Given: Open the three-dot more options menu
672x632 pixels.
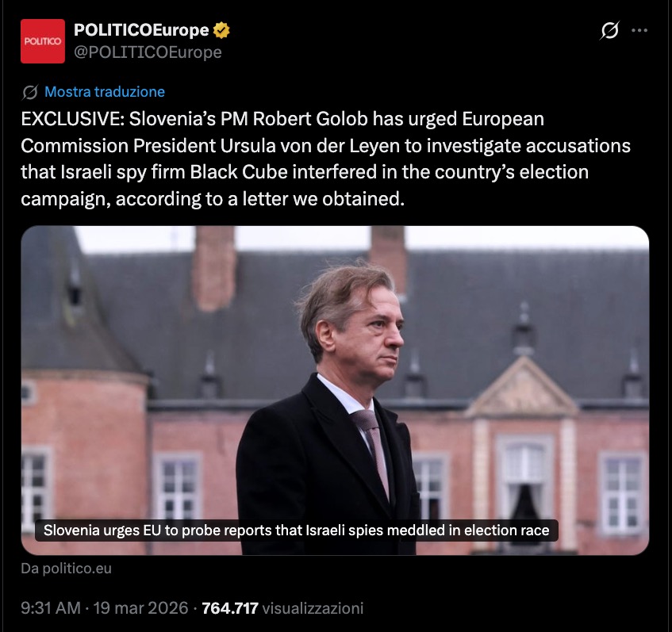Looking at the screenshot, I should [x=639, y=30].
